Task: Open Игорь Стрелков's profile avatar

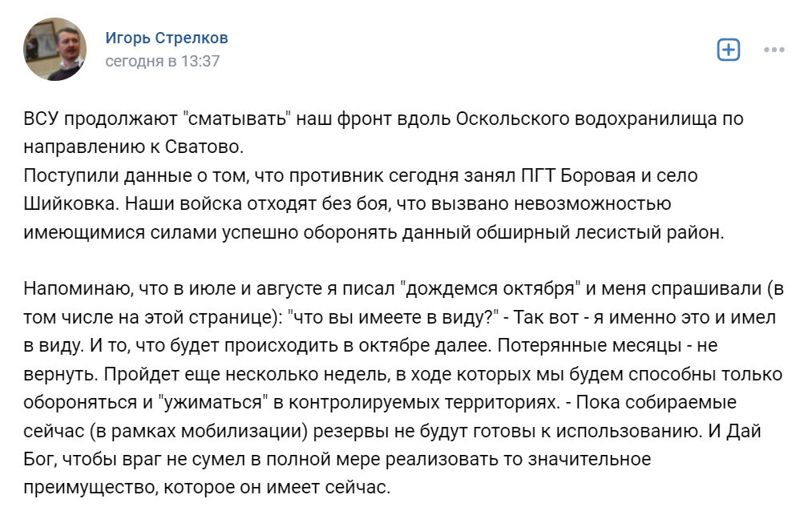Action: pos(55,49)
